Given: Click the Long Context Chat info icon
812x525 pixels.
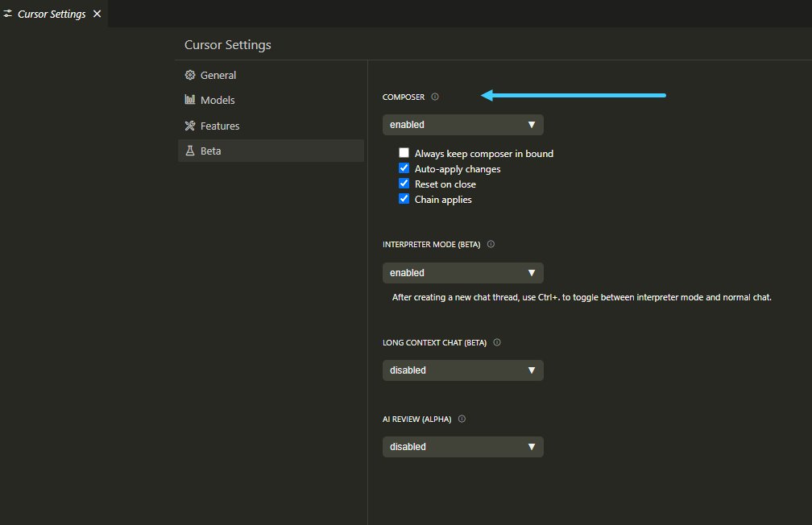Looking at the screenshot, I should [x=497, y=342].
